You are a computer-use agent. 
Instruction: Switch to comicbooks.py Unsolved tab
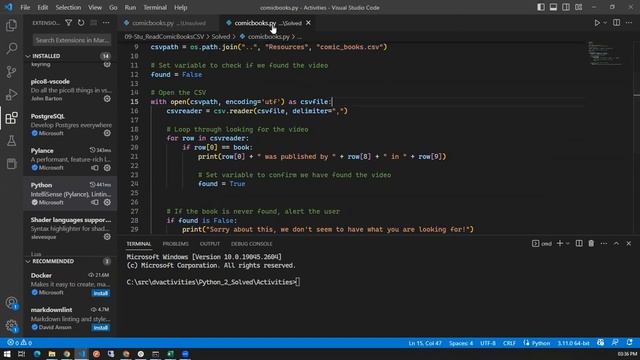(x=169, y=23)
